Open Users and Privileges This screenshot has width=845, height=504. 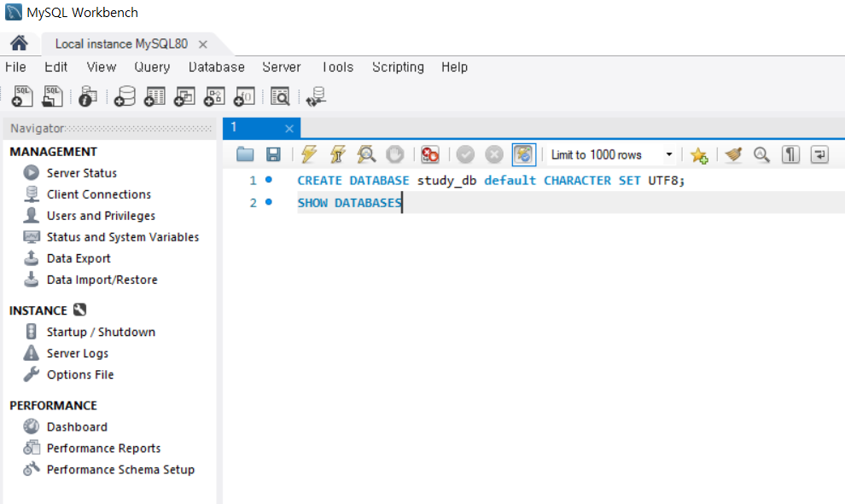coord(101,216)
